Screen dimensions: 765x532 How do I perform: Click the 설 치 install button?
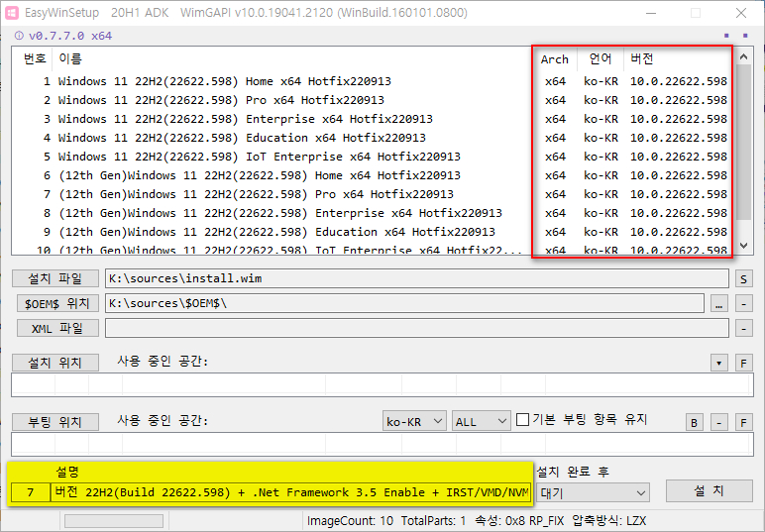point(709,490)
